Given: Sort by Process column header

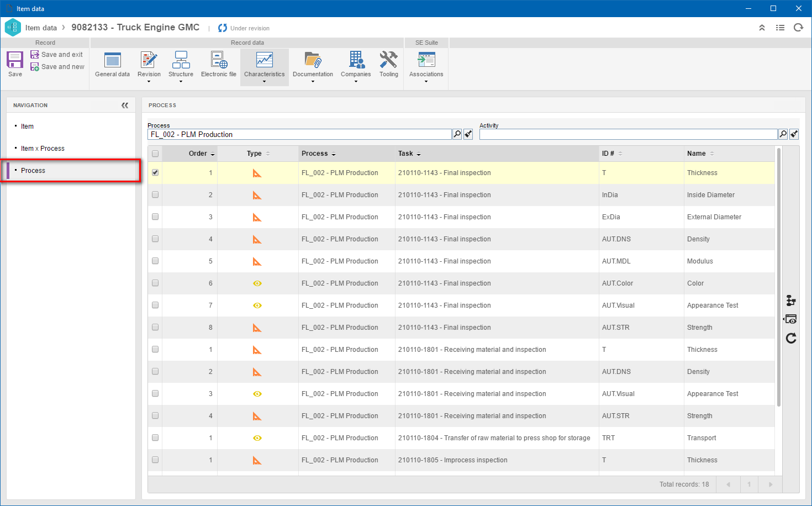Looking at the screenshot, I should click(347, 154).
